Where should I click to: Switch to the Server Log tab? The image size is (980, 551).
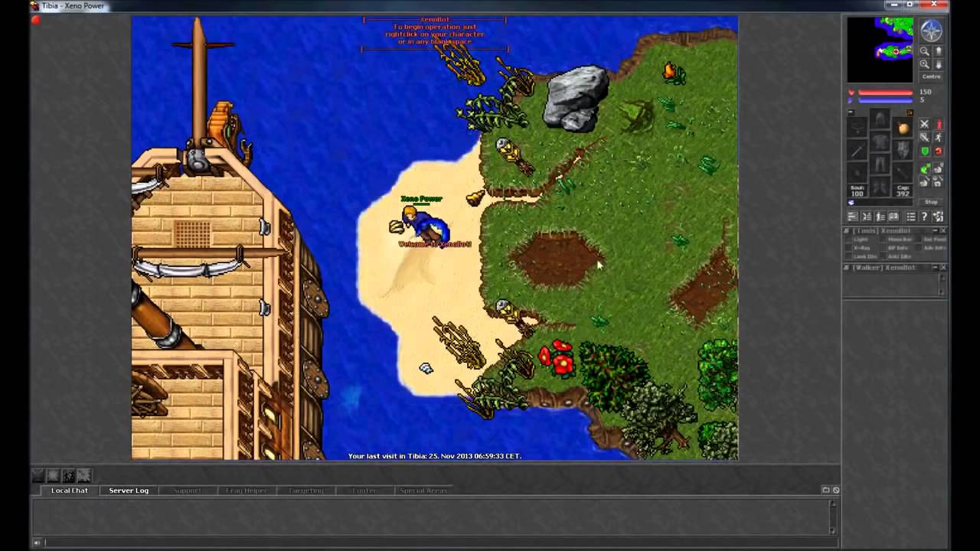[129, 491]
